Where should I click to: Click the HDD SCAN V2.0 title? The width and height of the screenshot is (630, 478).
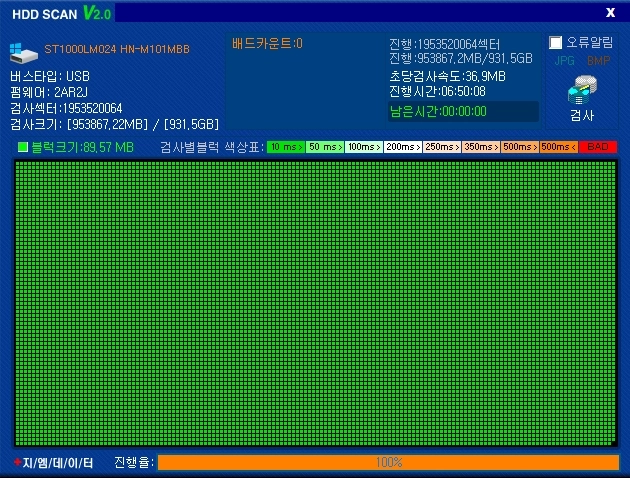point(61,14)
